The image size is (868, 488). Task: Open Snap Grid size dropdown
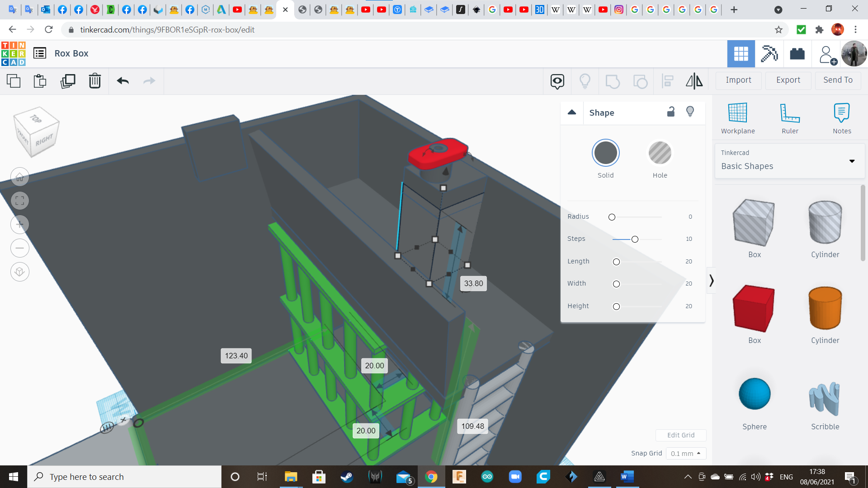685,453
